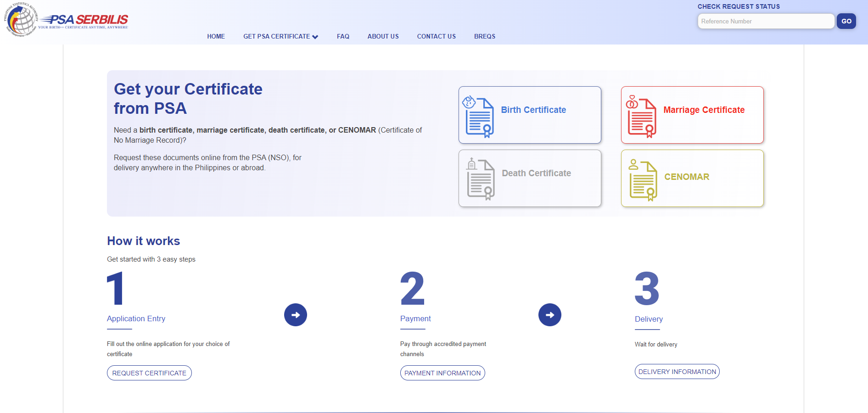Click the Delivery Information button
The image size is (868, 413).
coord(677,372)
